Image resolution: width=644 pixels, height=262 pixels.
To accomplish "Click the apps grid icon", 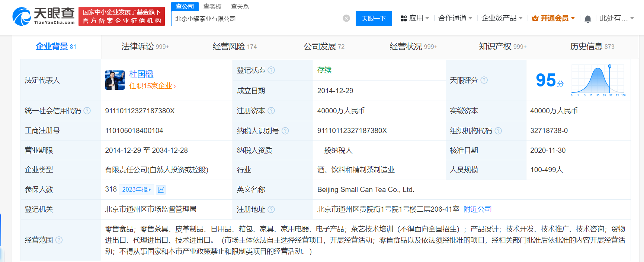I will [x=404, y=18].
